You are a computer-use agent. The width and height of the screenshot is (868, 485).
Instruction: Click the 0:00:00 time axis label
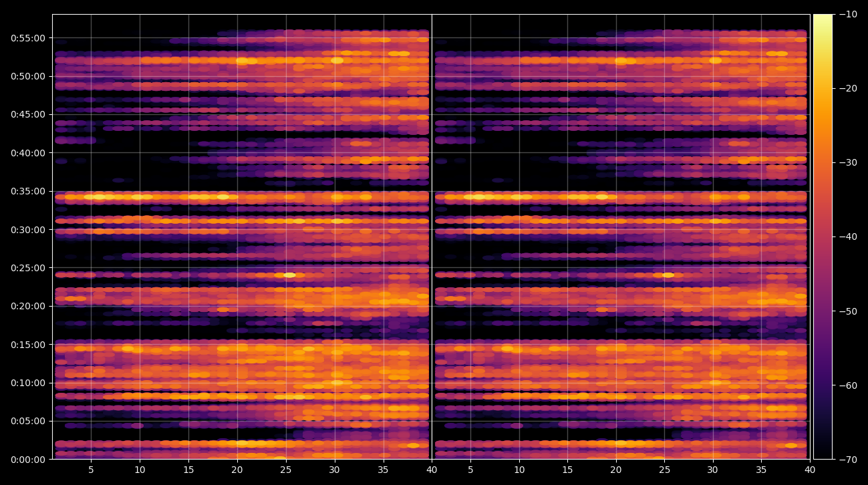(27, 460)
